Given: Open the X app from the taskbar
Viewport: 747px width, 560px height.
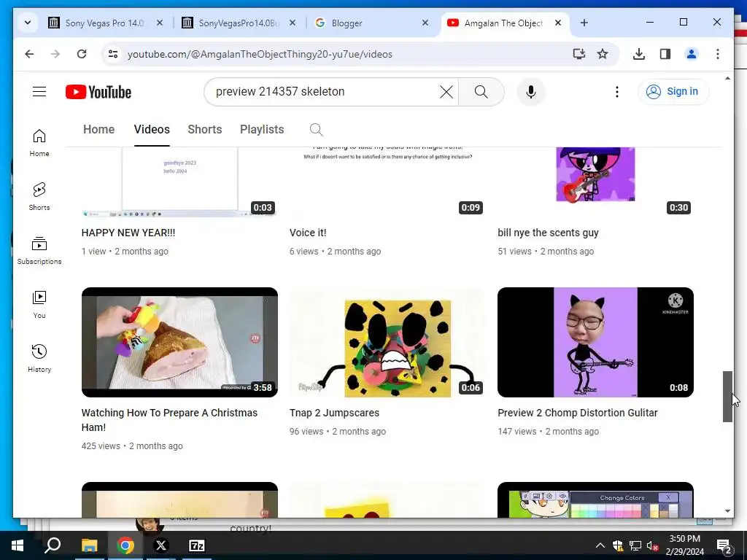Looking at the screenshot, I should (161, 545).
